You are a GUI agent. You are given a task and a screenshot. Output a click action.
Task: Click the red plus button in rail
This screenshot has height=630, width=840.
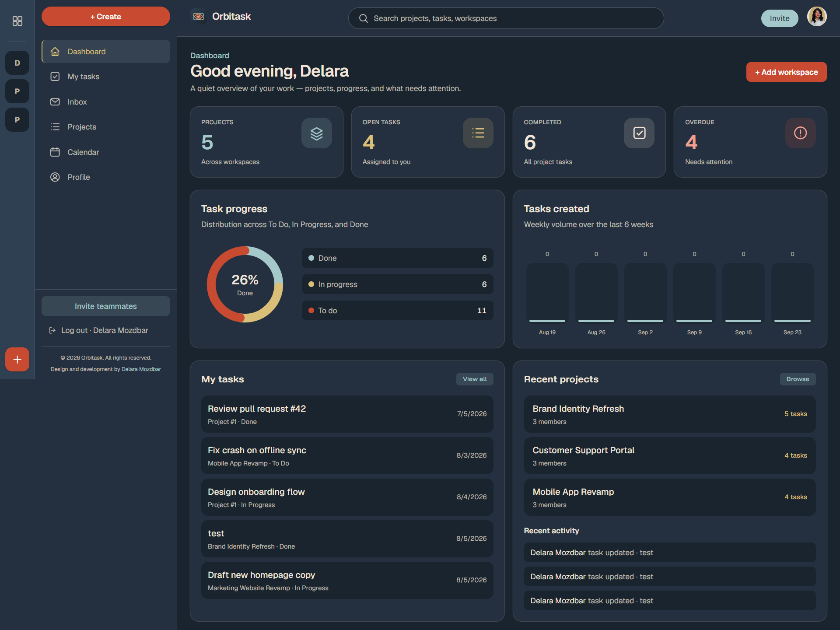pos(17,360)
